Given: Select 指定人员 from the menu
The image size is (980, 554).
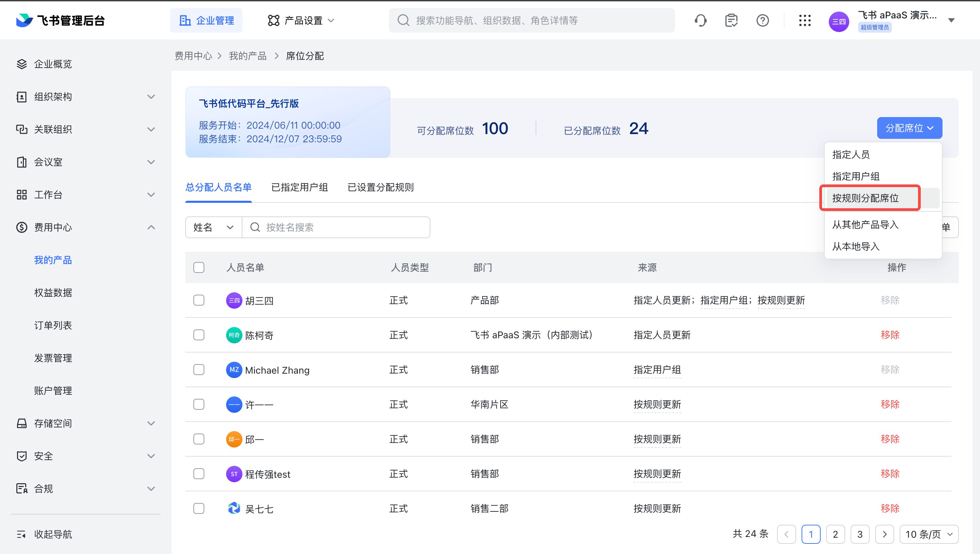Looking at the screenshot, I should [x=883, y=154].
